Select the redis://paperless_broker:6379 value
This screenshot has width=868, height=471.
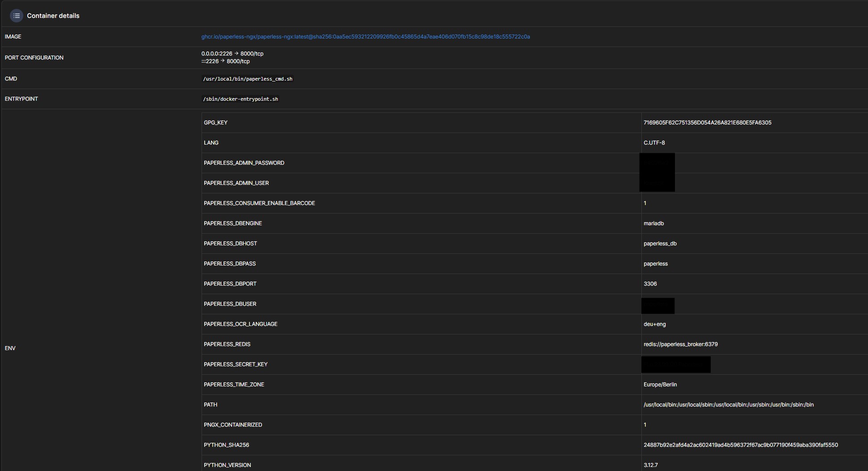[x=680, y=344]
